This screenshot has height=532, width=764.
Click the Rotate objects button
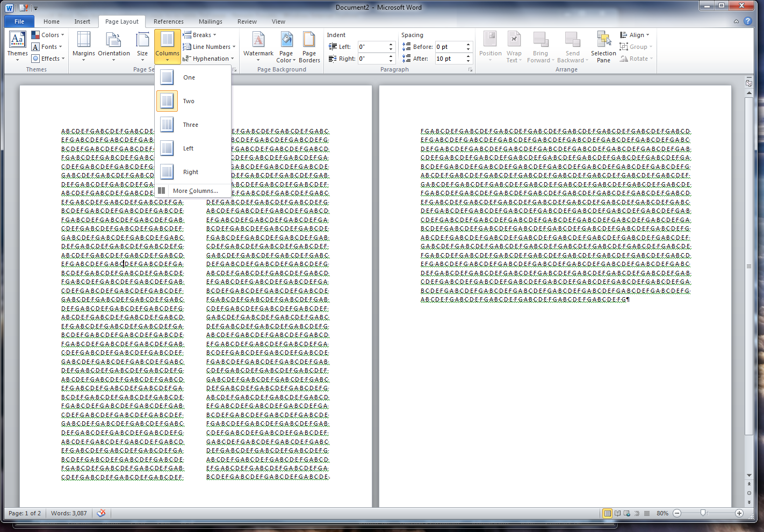[x=636, y=59]
